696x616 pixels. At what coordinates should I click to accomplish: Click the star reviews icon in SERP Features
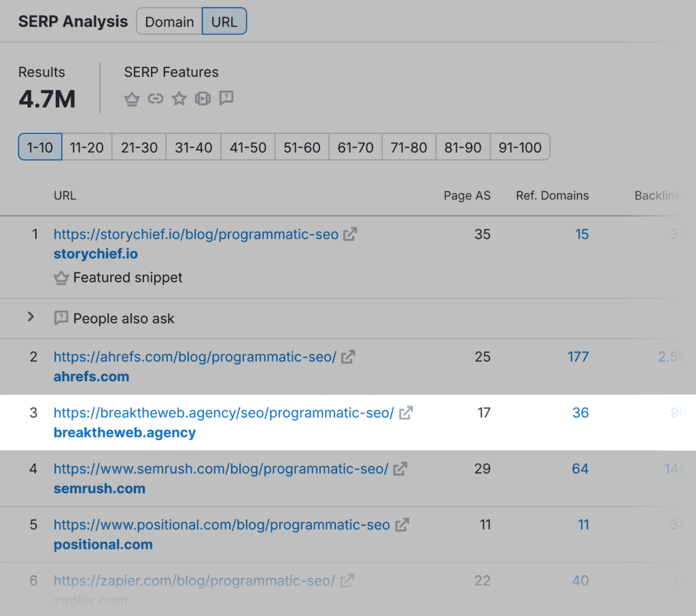pyautogui.click(x=179, y=99)
